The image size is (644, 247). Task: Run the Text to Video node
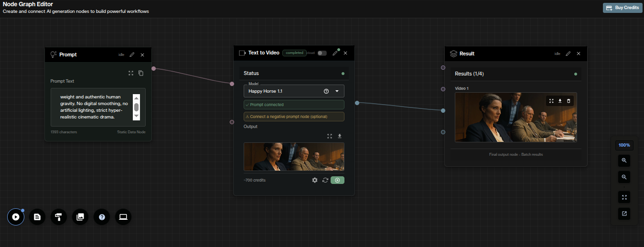(x=337, y=180)
